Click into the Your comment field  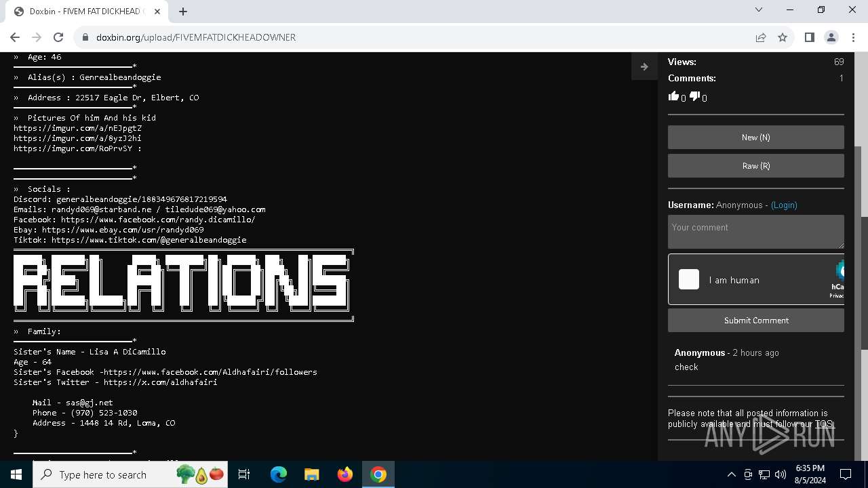point(756,232)
